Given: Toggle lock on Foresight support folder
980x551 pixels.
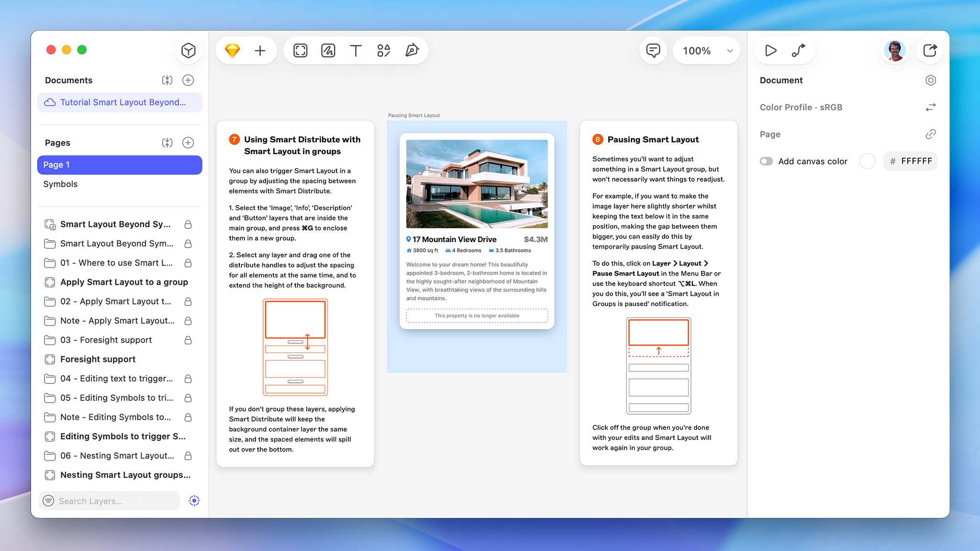Looking at the screenshot, I should (188, 340).
